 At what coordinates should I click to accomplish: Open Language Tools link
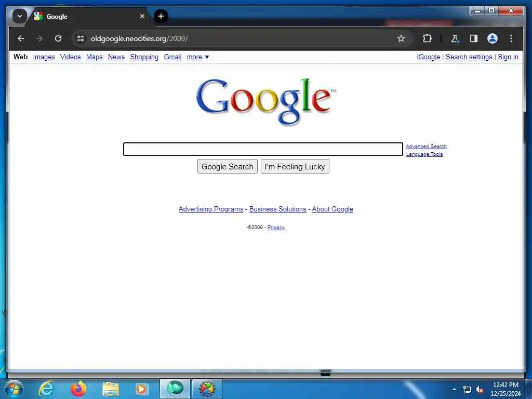tap(424, 154)
